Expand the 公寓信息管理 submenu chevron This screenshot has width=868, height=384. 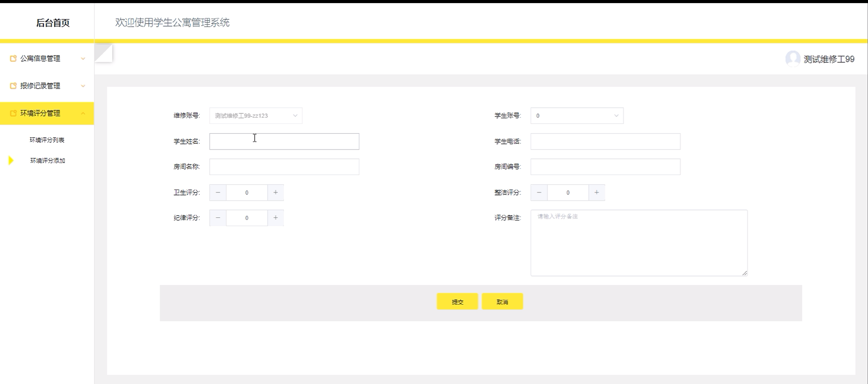coord(83,58)
